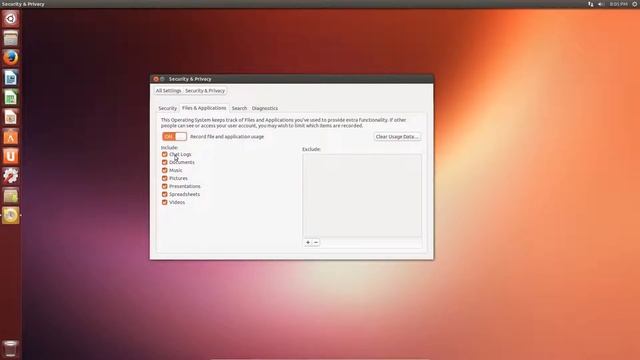Uncheck the Presentations checkbox

click(x=164, y=186)
